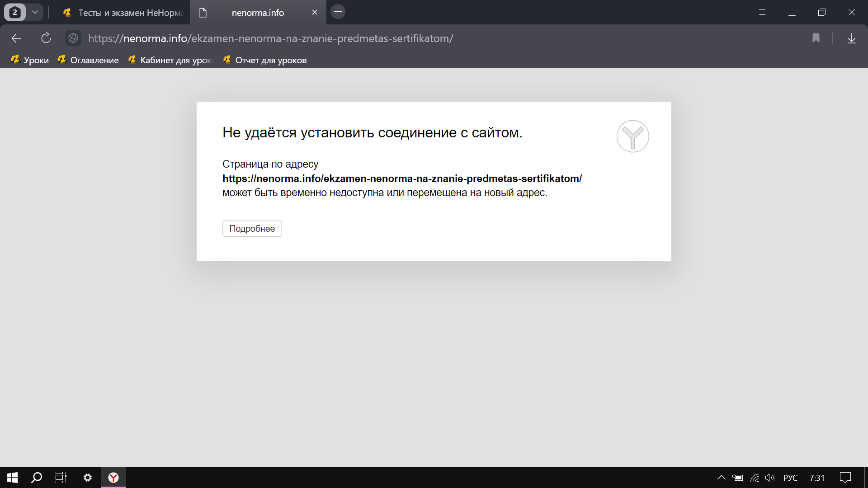
Task: Bookmark this page with the bookmark icon
Action: pyautogui.click(x=816, y=38)
